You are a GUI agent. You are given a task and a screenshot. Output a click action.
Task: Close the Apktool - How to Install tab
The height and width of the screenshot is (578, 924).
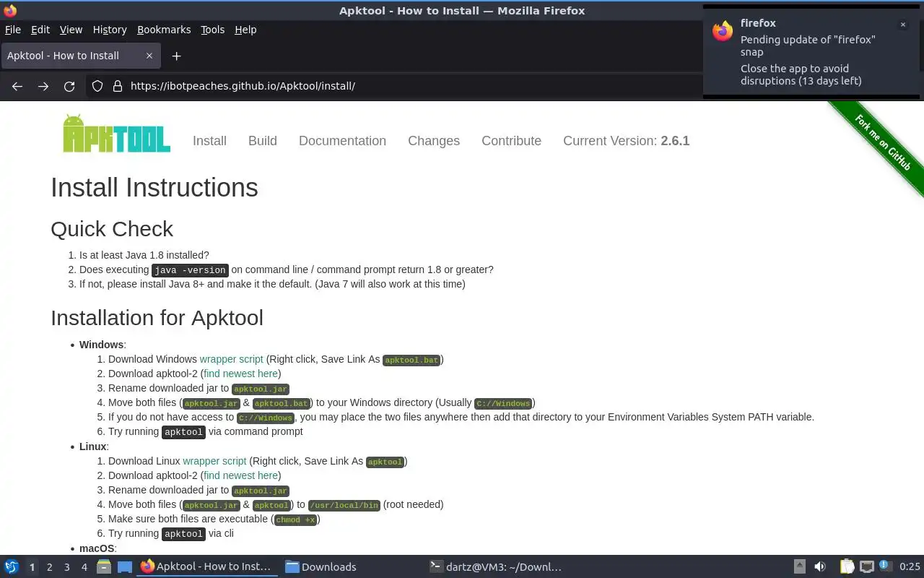[x=149, y=56]
